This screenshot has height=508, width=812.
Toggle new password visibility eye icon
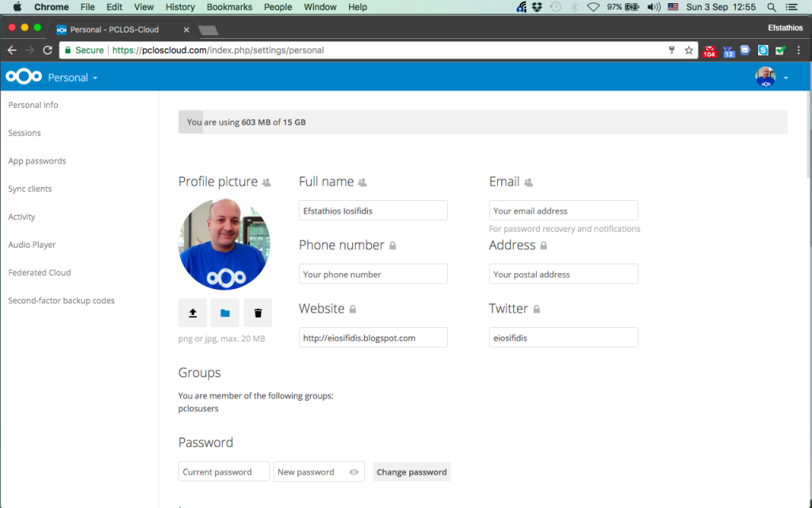[354, 472]
